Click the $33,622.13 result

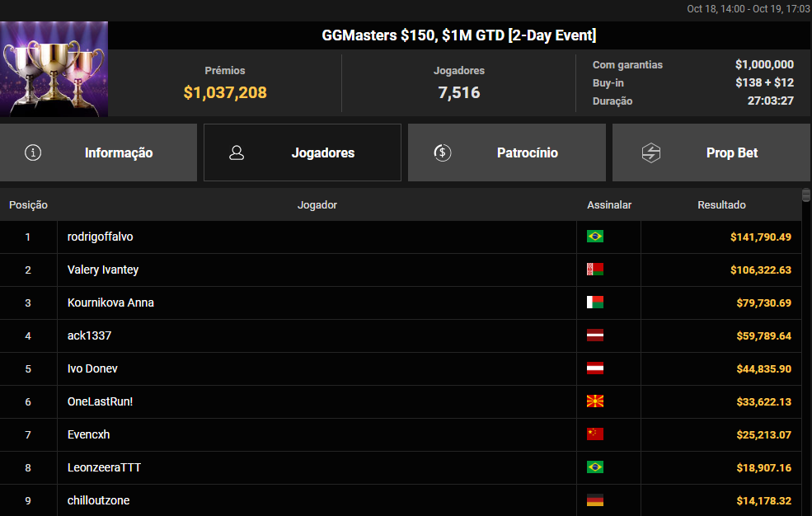[x=764, y=401]
